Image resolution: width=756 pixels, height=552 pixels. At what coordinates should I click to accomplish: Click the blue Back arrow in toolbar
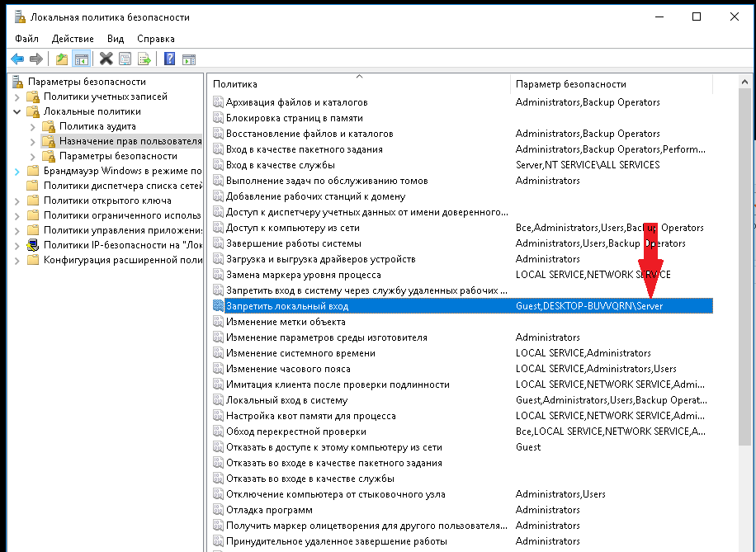point(17,59)
